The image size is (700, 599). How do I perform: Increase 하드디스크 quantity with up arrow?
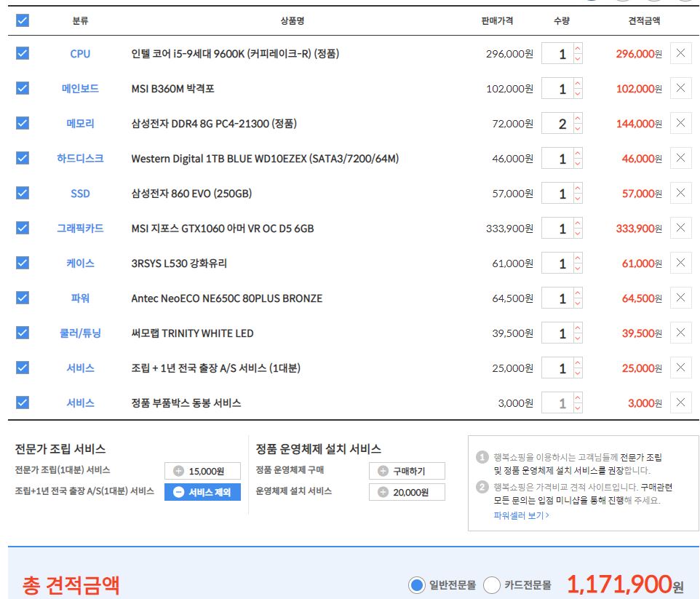coord(578,153)
